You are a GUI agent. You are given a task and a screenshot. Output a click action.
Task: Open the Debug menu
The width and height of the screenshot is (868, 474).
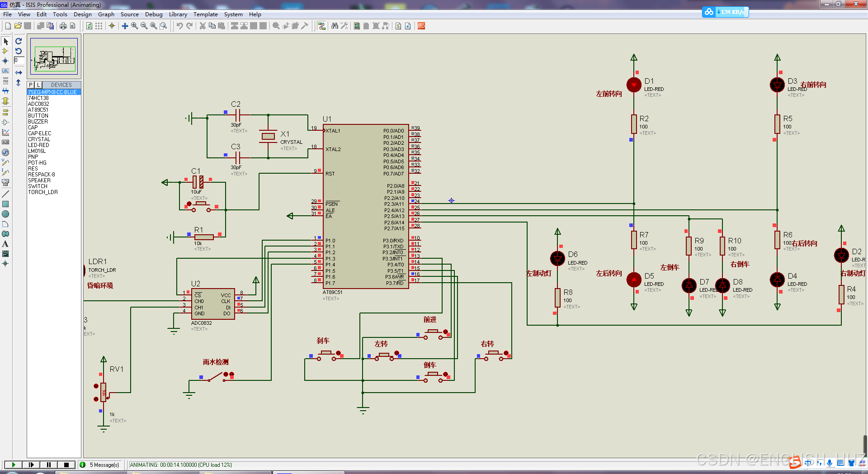154,14
